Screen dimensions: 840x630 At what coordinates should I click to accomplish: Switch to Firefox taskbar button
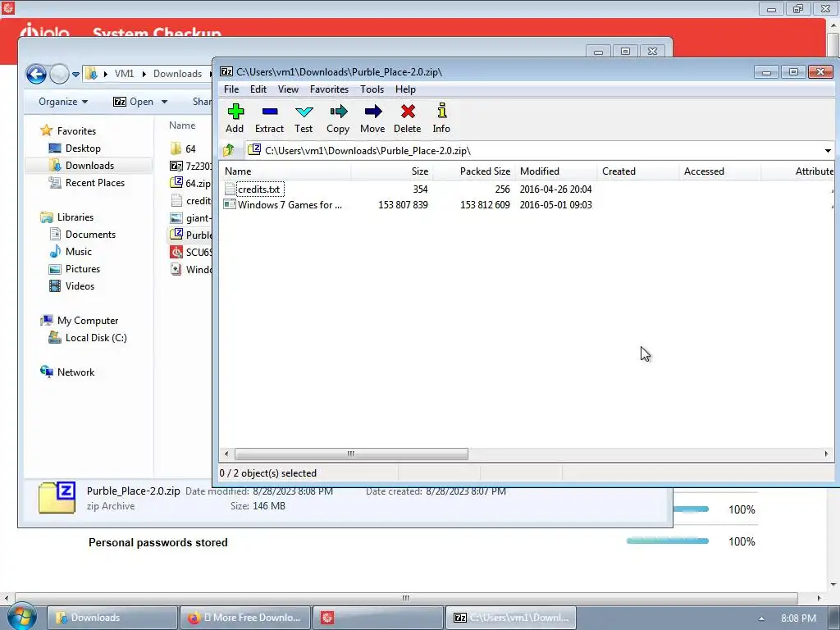pos(244,618)
